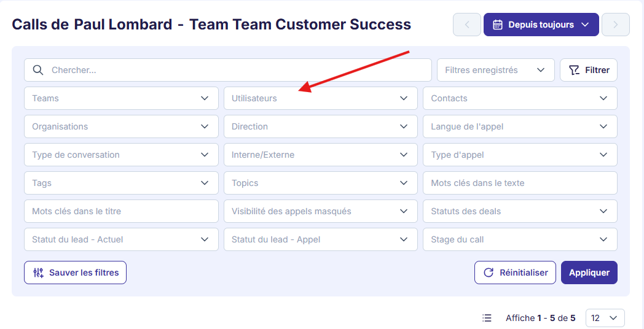Open the Tags filter dropdown
644x329 pixels.
click(121, 183)
